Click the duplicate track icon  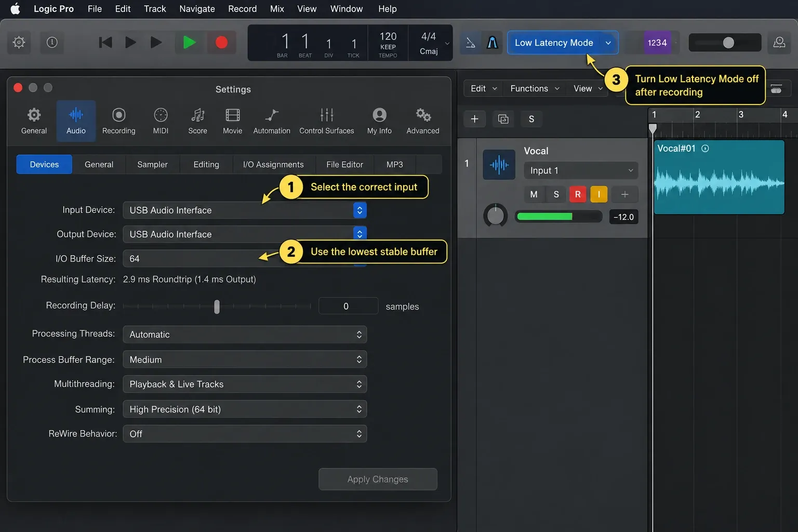503,119
